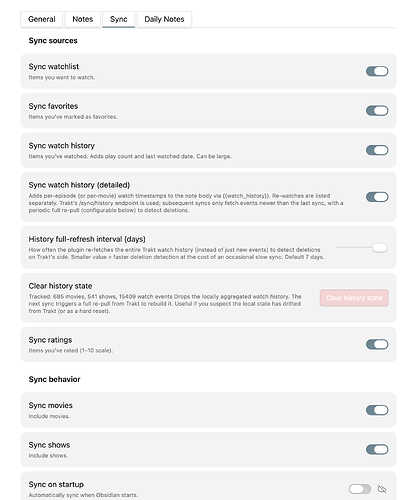Viewport: 414px width, 500px height.
Task: Open the Daily Notes tab
Action: [164, 19]
